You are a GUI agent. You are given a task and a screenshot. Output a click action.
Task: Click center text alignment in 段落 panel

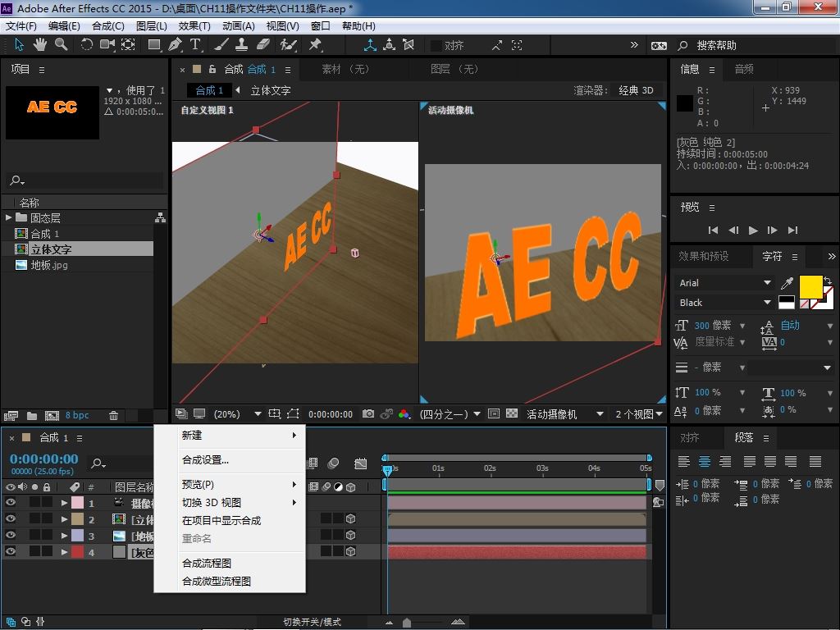point(705,461)
